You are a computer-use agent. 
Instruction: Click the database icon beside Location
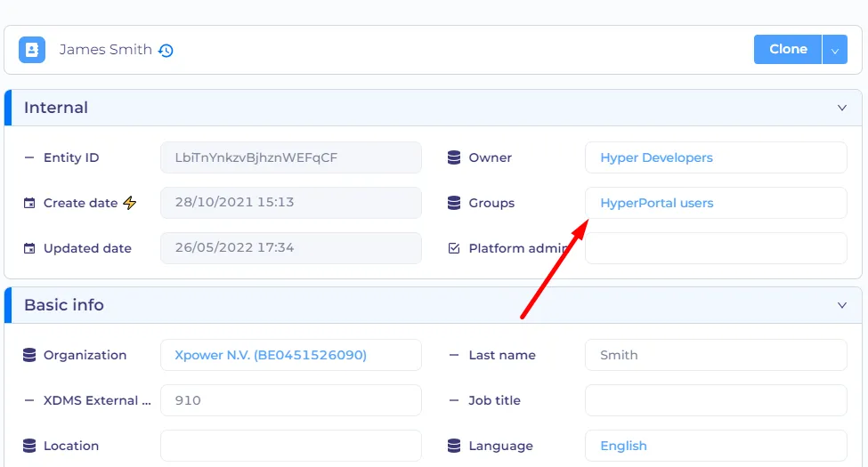[29, 446]
